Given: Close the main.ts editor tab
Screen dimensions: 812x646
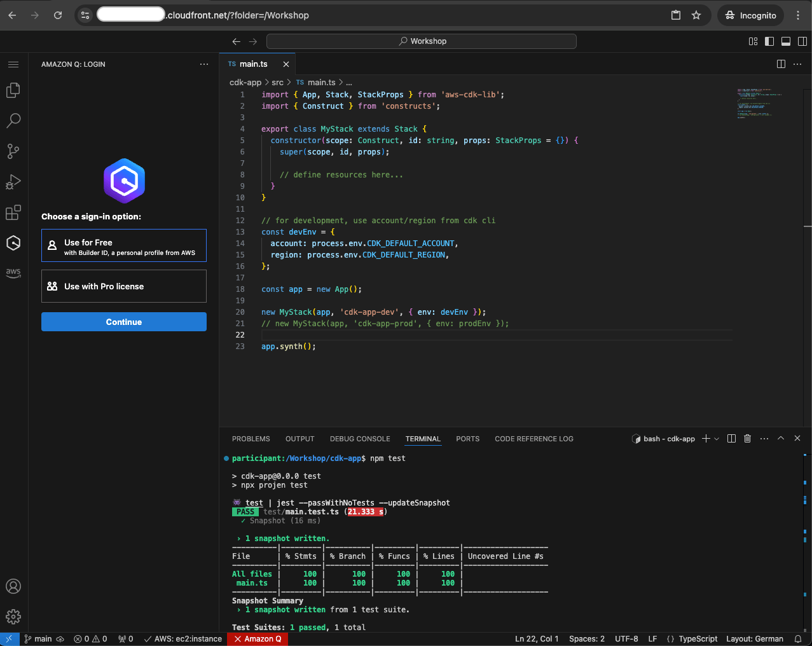Looking at the screenshot, I should point(286,64).
